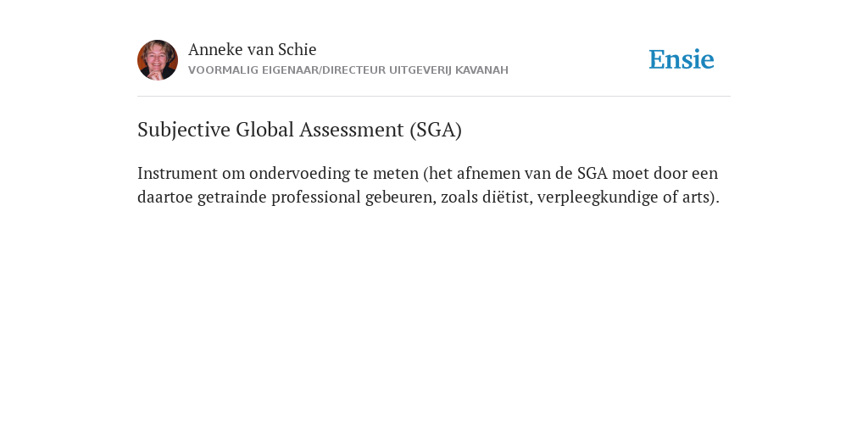The image size is (868, 434).
Task: Click Anneke van Schie's profile photo
Action: point(158,60)
